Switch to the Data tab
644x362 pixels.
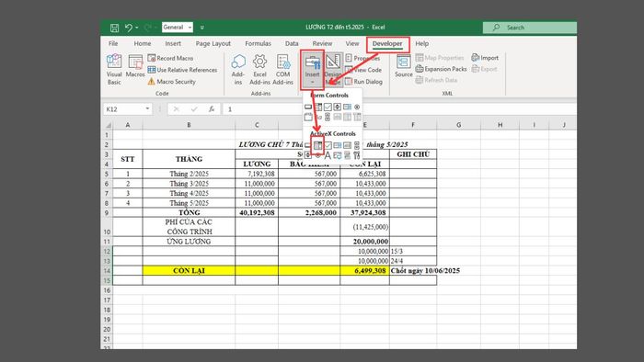(x=292, y=43)
